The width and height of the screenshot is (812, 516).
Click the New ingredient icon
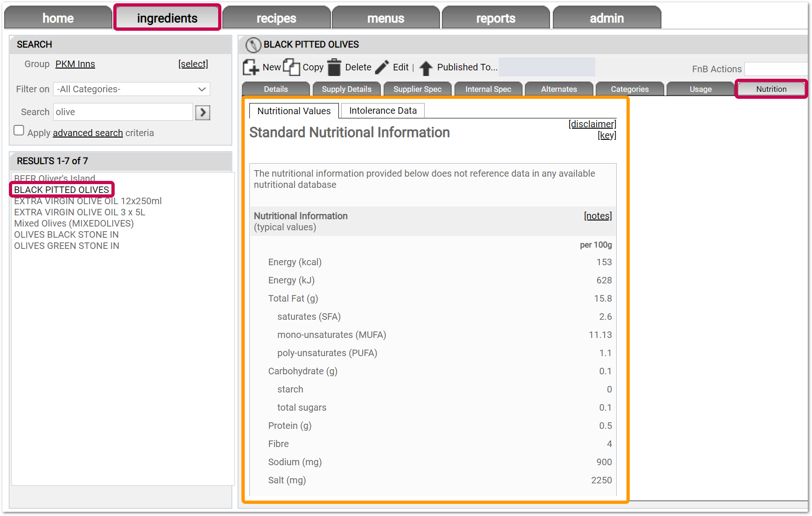[x=251, y=67]
